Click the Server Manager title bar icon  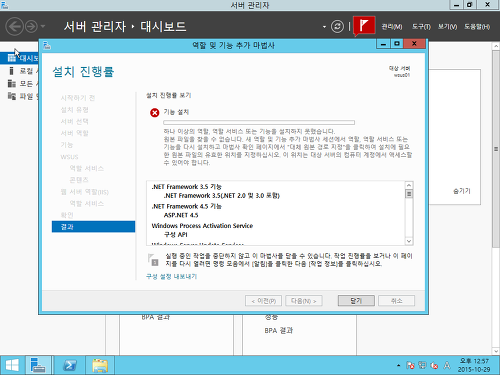4,5
